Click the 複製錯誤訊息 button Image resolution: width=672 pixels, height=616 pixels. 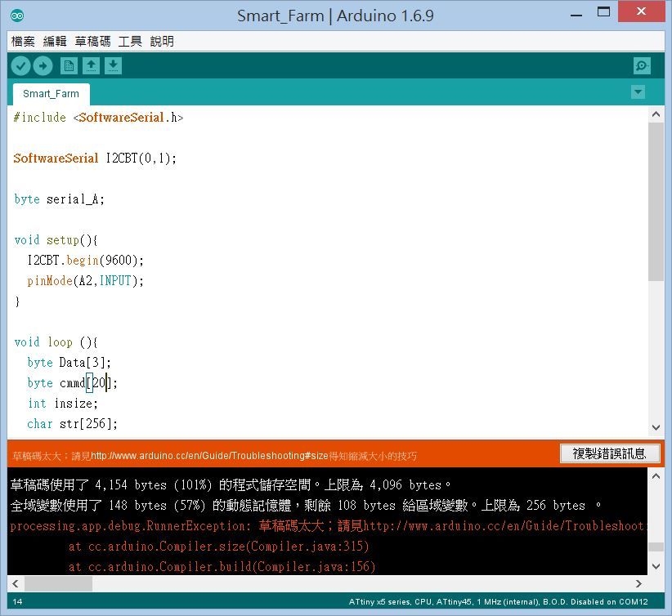coord(609,453)
